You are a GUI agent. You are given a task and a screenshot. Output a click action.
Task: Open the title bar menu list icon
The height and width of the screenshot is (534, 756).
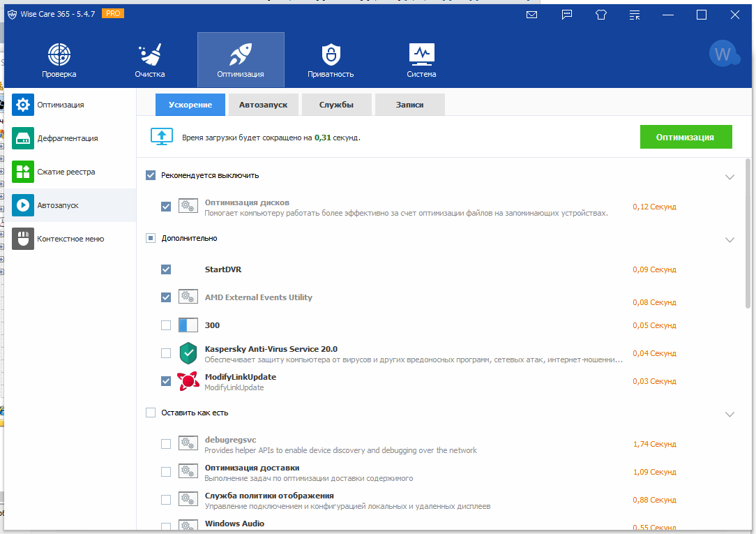click(635, 15)
